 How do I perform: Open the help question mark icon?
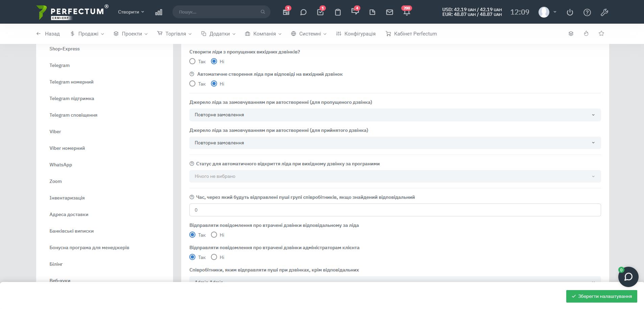587,12
